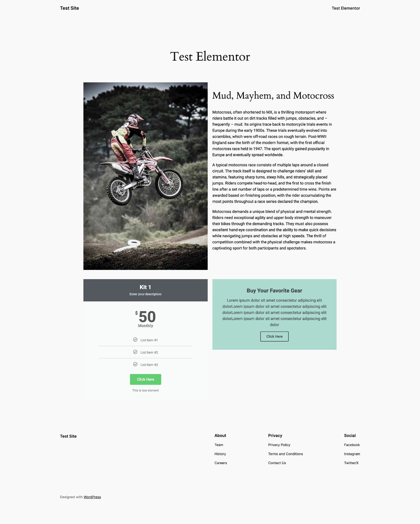Screen dimensions: 420x524
Task: Click the checkmark icon beside List Item #2
Action: [x=135, y=352]
